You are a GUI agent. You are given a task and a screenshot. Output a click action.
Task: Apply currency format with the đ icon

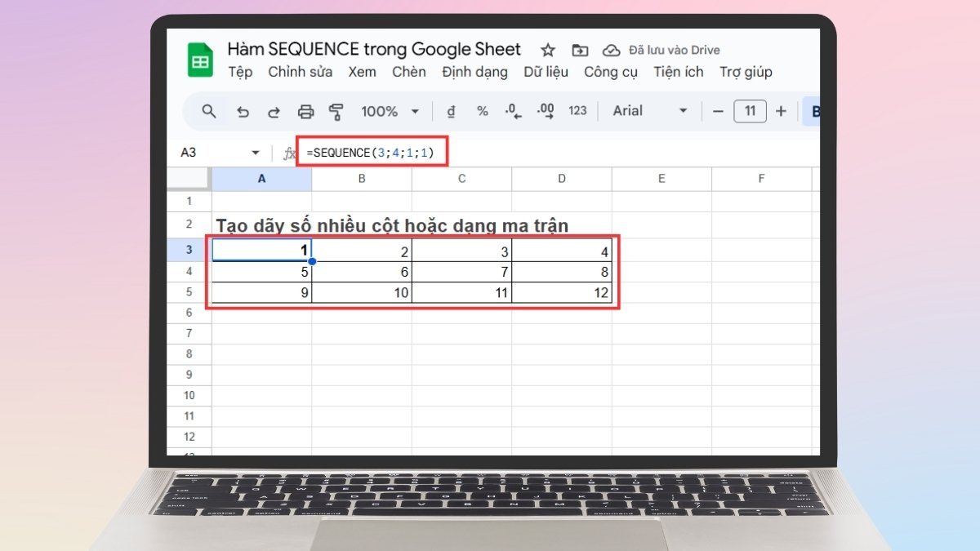tap(452, 111)
